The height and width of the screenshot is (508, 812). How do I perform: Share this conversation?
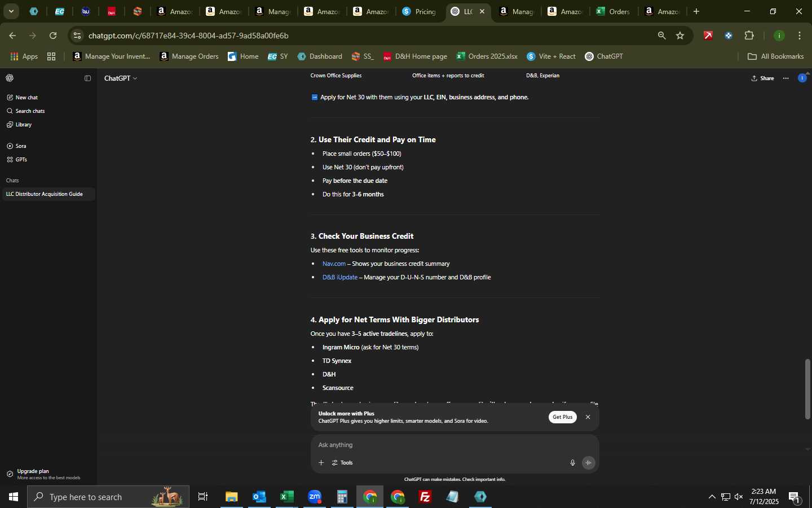762,78
